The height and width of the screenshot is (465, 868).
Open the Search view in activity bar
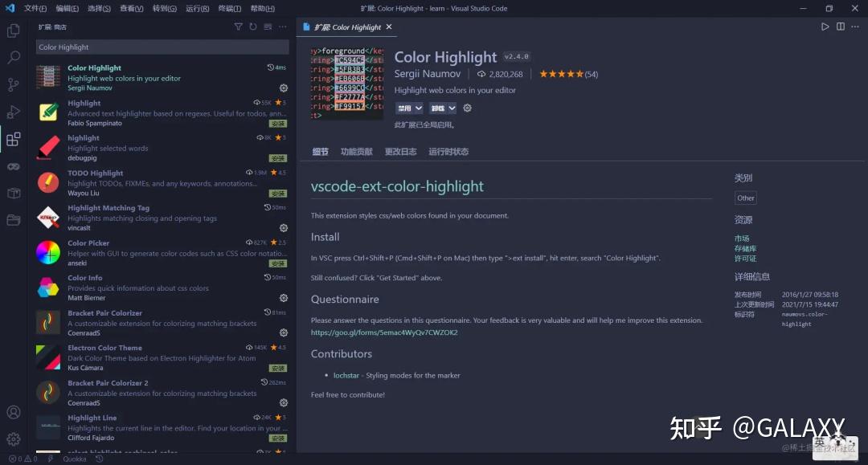14,57
